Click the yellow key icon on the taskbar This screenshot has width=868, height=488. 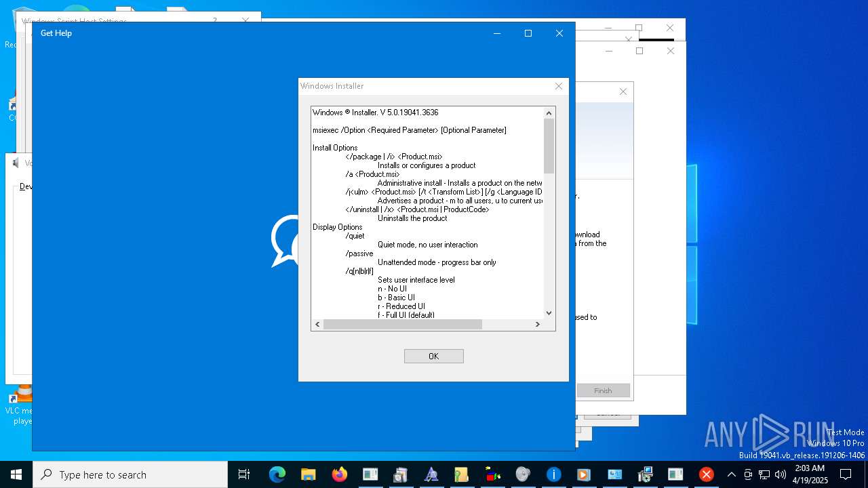[x=462, y=474]
